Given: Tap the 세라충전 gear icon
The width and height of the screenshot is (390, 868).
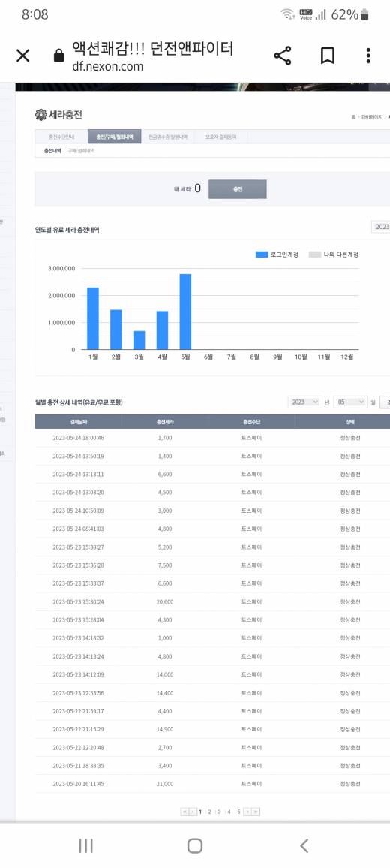Looking at the screenshot, I should [40, 115].
